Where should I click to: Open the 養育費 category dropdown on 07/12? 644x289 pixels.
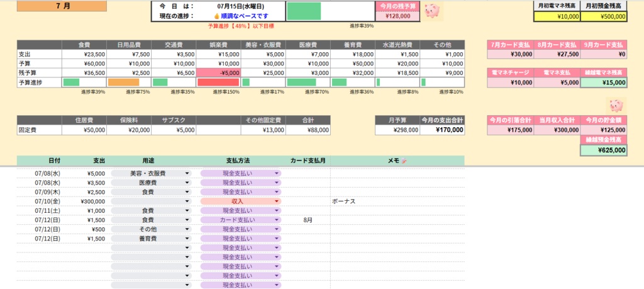187,239
